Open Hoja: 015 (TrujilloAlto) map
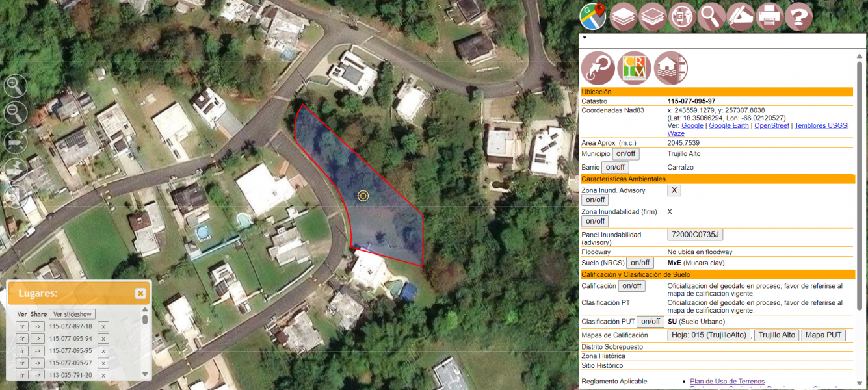This screenshot has width=868, height=390. [709, 335]
